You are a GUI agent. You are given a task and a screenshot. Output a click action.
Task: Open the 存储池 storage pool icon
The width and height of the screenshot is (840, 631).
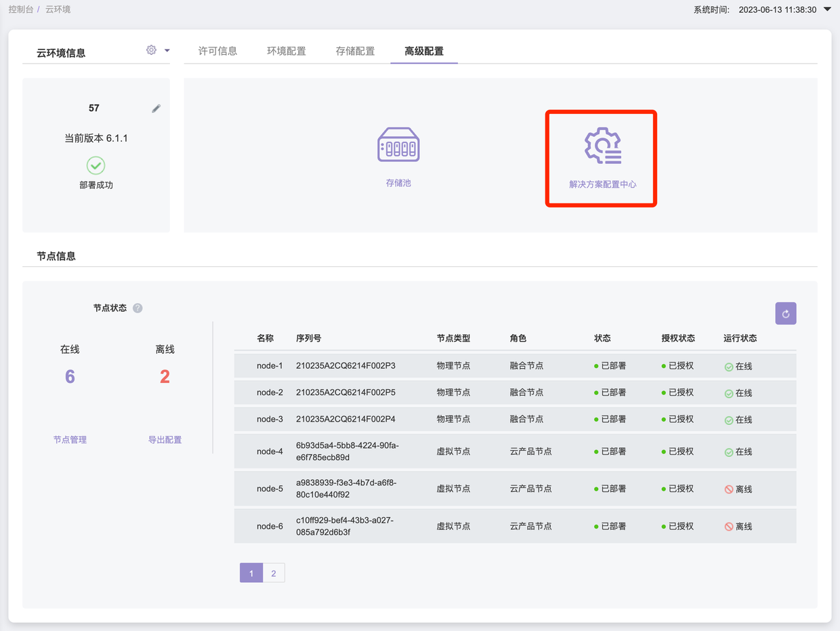pos(398,145)
